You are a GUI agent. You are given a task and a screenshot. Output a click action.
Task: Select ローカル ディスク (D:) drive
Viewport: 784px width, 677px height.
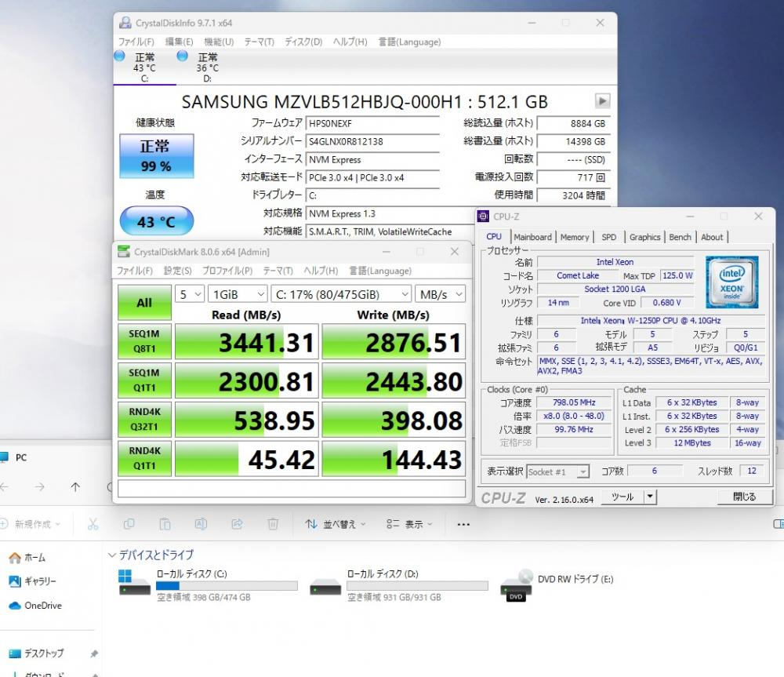(x=399, y=584)
